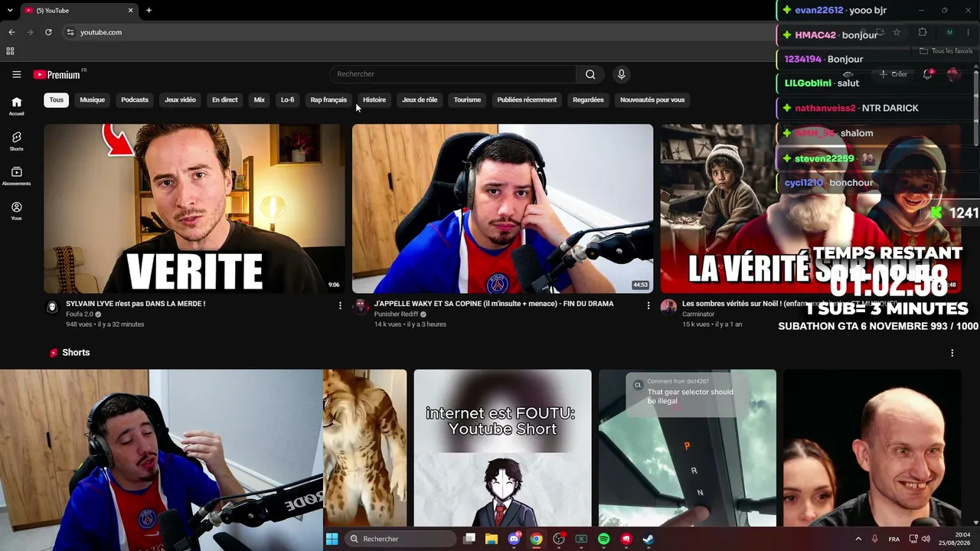Open the Shorts shelf options menu
980x551 pixels.
[x=952, y=353]
